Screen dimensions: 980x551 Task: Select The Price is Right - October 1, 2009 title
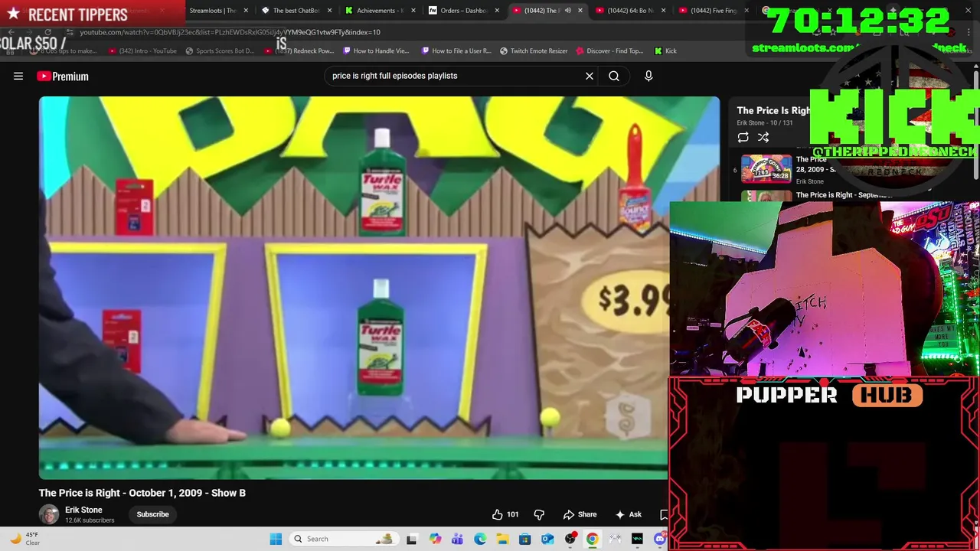(x=142, y=493)
